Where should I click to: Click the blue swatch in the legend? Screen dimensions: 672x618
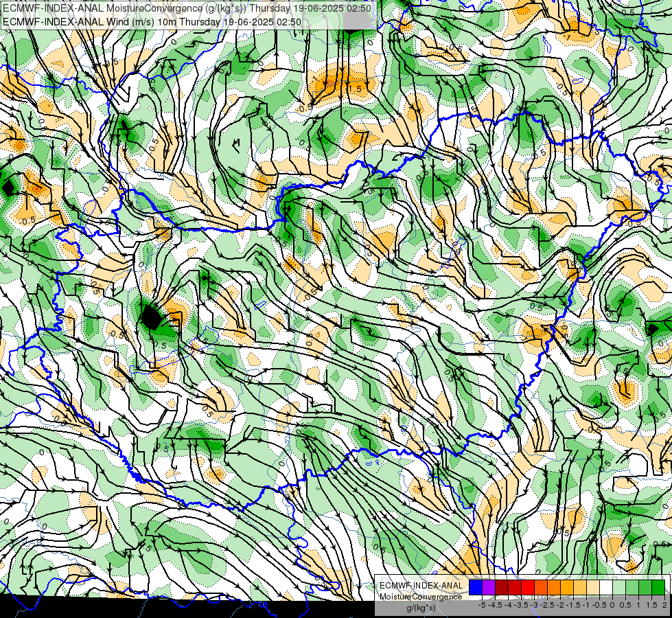click(476, 588)
